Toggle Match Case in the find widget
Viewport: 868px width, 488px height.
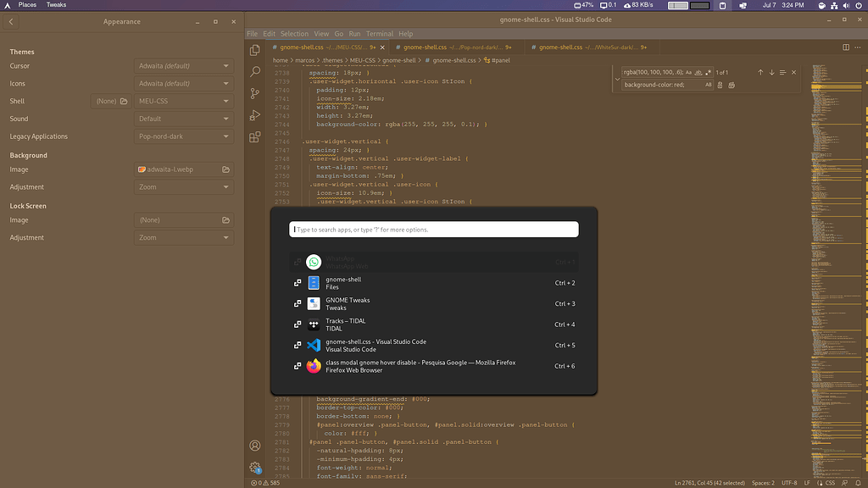(688, 72)
